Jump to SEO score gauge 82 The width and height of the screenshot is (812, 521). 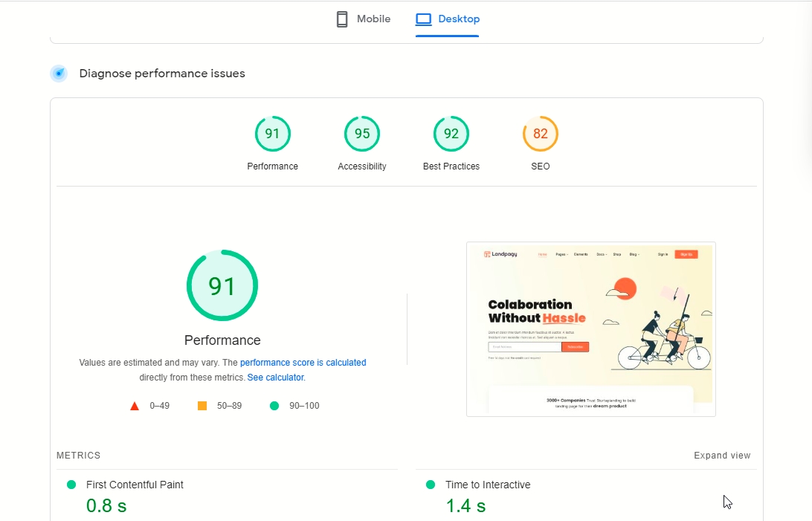540,134
